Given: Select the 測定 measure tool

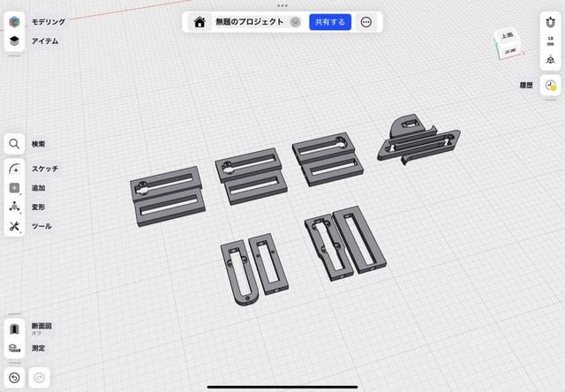Looking at the screenshot, I should tap(15, 348).
